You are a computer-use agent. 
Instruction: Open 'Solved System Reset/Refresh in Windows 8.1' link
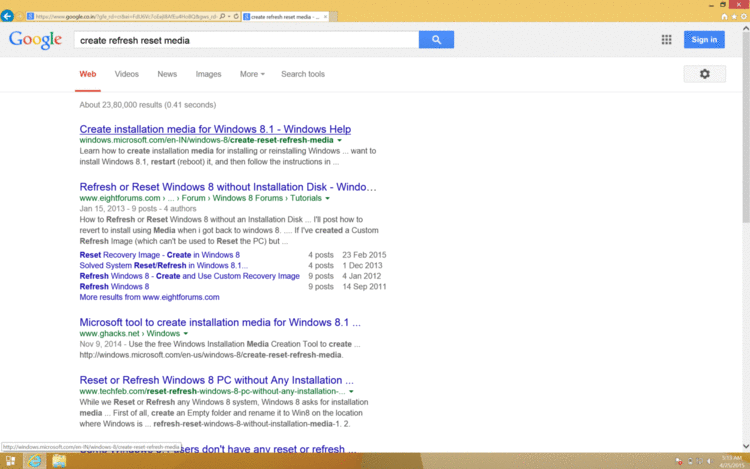[164, 265]
